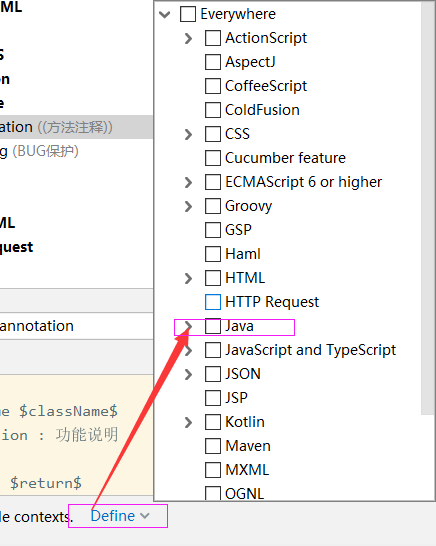Click the '$return$' variable in template
This screenshot has height=546, width=436.
point(46,483)
